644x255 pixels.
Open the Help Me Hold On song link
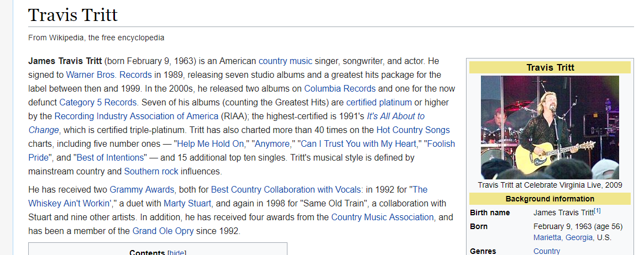211,144
